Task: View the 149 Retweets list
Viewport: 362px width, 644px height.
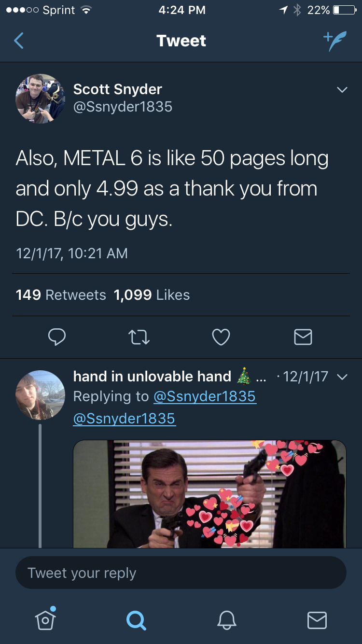Action: tap(61, 295)
